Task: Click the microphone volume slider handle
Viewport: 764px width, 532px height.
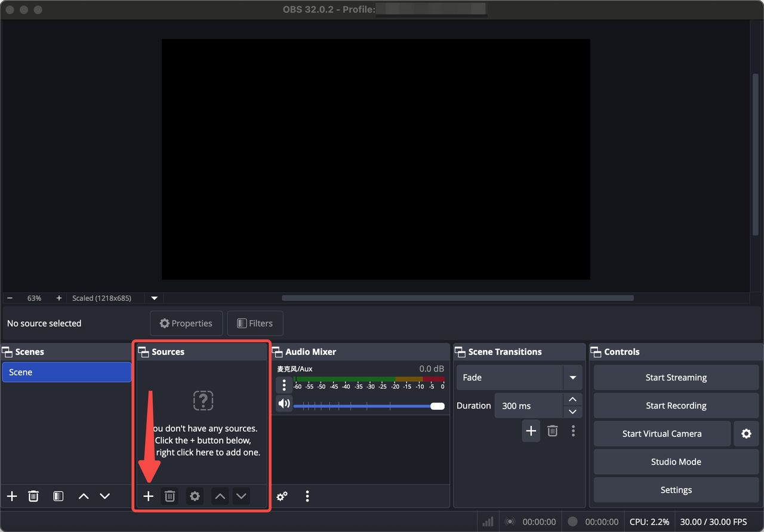Action: point(438,406)
